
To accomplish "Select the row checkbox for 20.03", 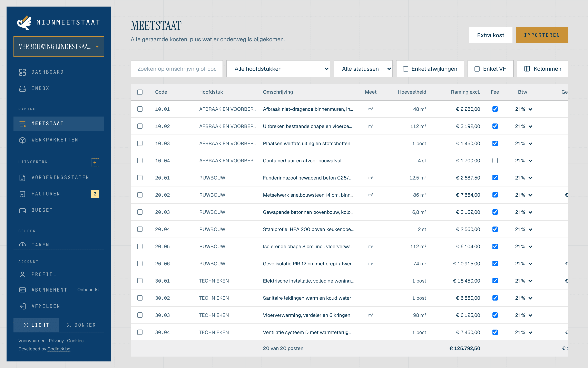I will point(140,212).
